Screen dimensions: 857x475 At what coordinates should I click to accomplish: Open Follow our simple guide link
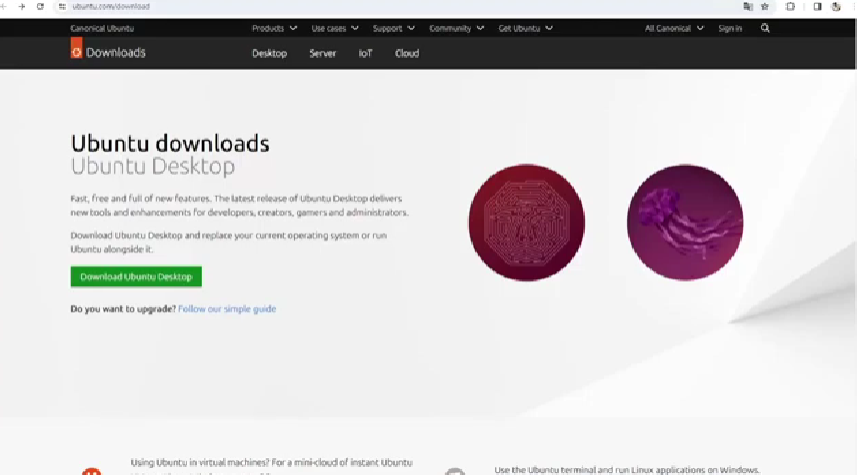click(x=227, y=309)
